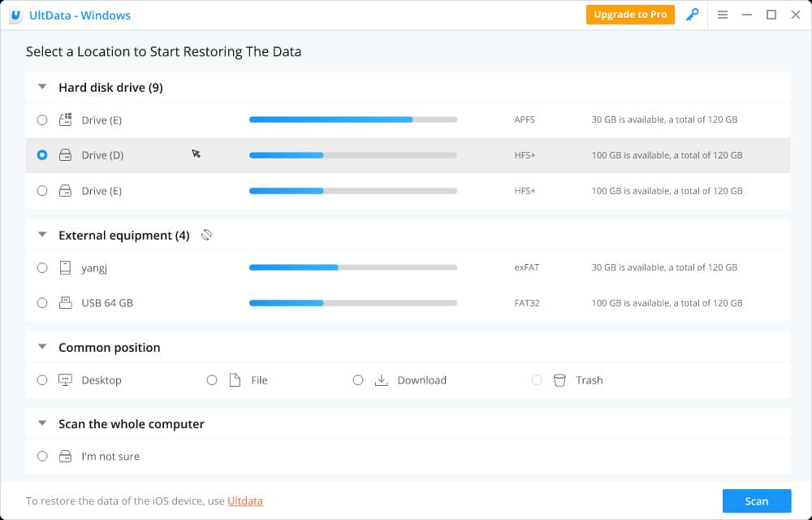Select the USB 64 GB radio button
Image resolution: width=812 pixels, height=520 pixels.
tap(42, 303)
